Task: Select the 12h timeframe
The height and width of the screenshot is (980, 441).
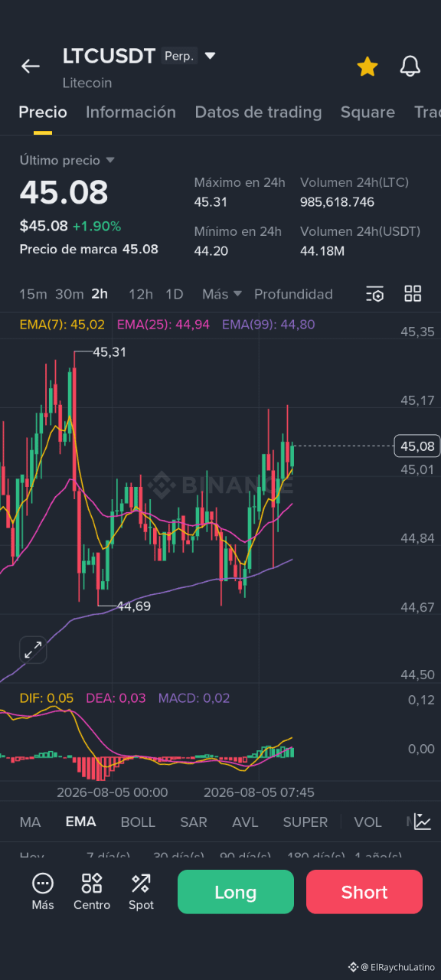Action: [x=141, y=294]
